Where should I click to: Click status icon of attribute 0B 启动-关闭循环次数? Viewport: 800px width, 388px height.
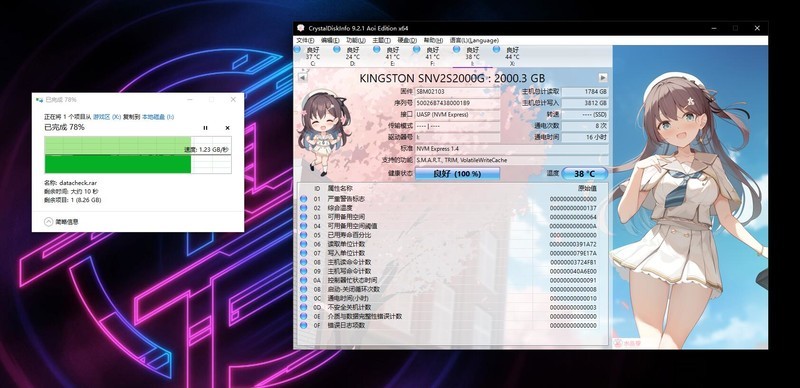[x=304, y=289]
